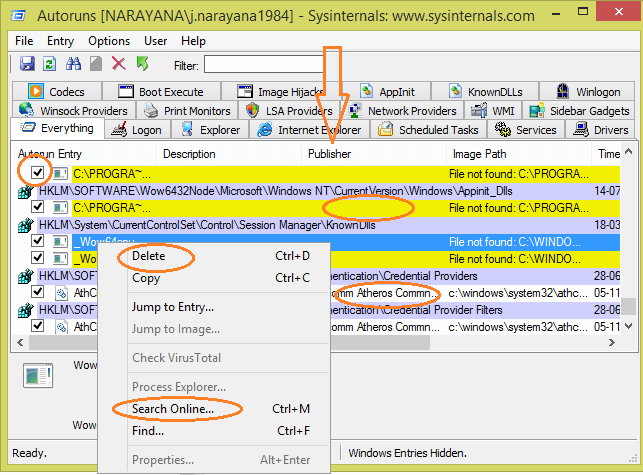Sort by the Autorun Entry column header

(84, 154)
